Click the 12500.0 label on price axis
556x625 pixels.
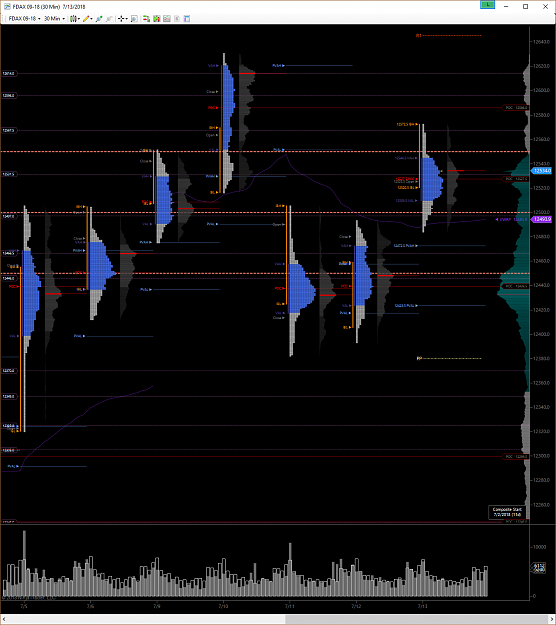click(542, 212)
